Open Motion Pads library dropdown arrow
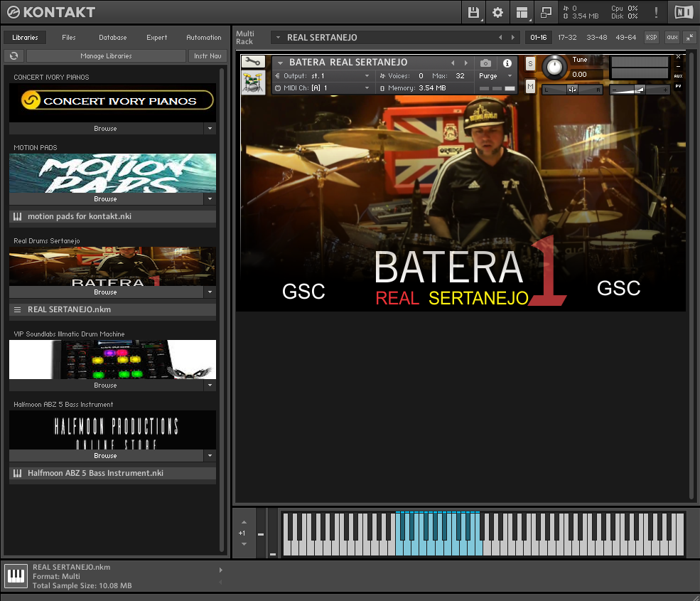The width and height of the screenshot is (700, 601). pyautogui.click(x=210, y=199)
